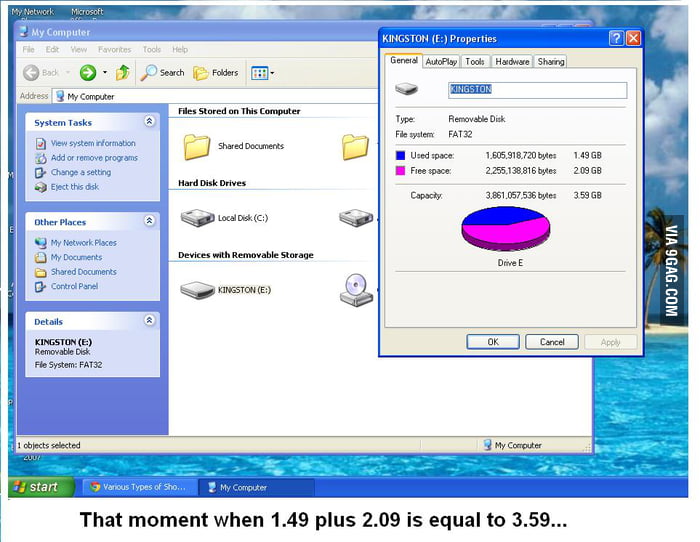Select the Local Disk (C:) icon
The height and width of the screenshot is (542, 700).
(x=196, y=218)
